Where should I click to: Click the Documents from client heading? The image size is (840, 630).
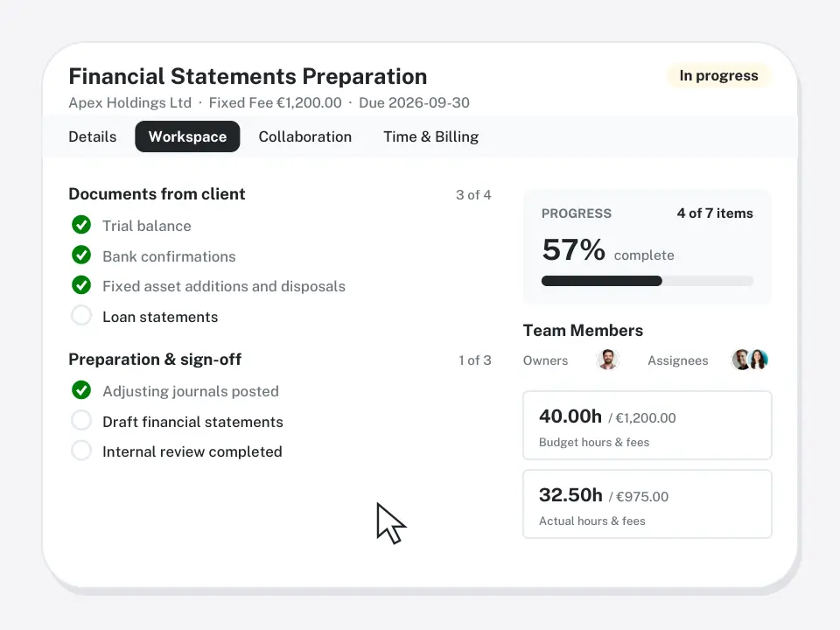[157, 194]
